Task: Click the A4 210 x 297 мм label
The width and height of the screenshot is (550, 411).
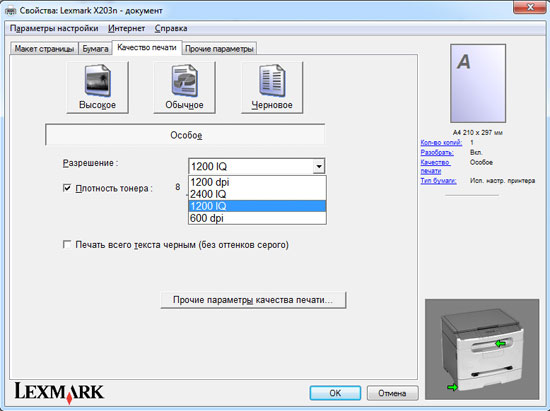Action: pos(478,133)
